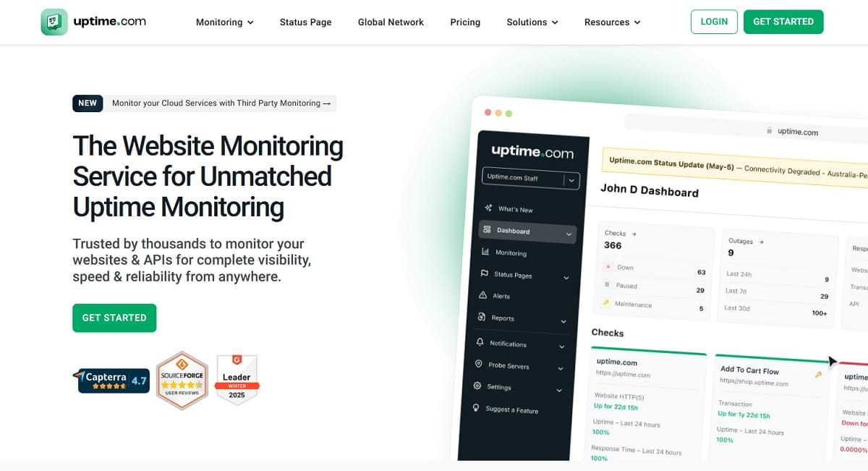The height and width of the screenshot is (471, 868).
Task: Expand the Reports sidebar chevron
Action: [x=563, y=321]
